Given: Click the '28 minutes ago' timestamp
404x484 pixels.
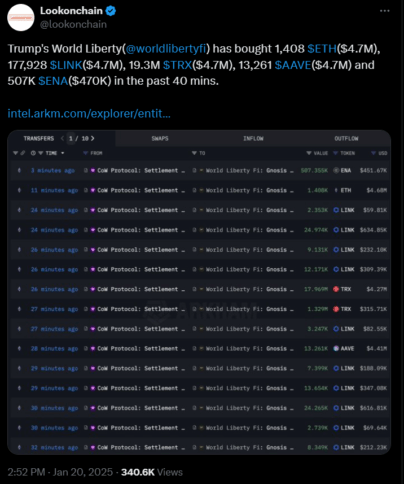Looking at the screenshot, I should point(54,349).
